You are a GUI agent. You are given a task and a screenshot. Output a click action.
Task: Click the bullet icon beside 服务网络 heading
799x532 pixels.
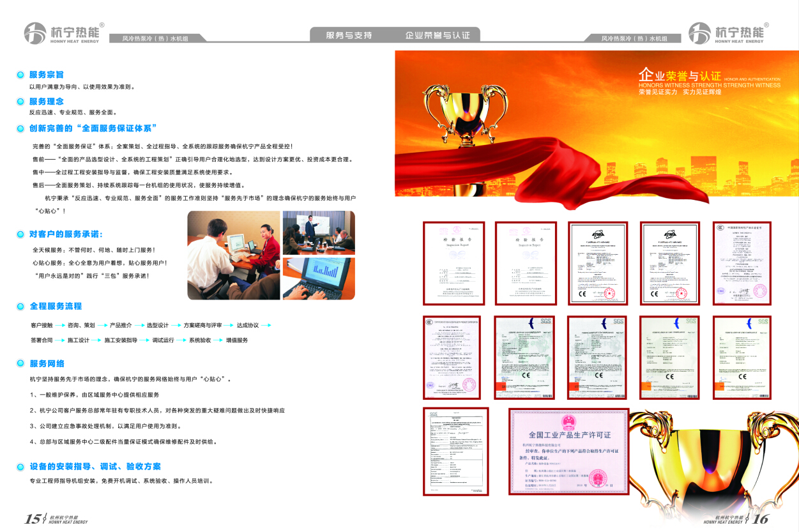point(20,364)
